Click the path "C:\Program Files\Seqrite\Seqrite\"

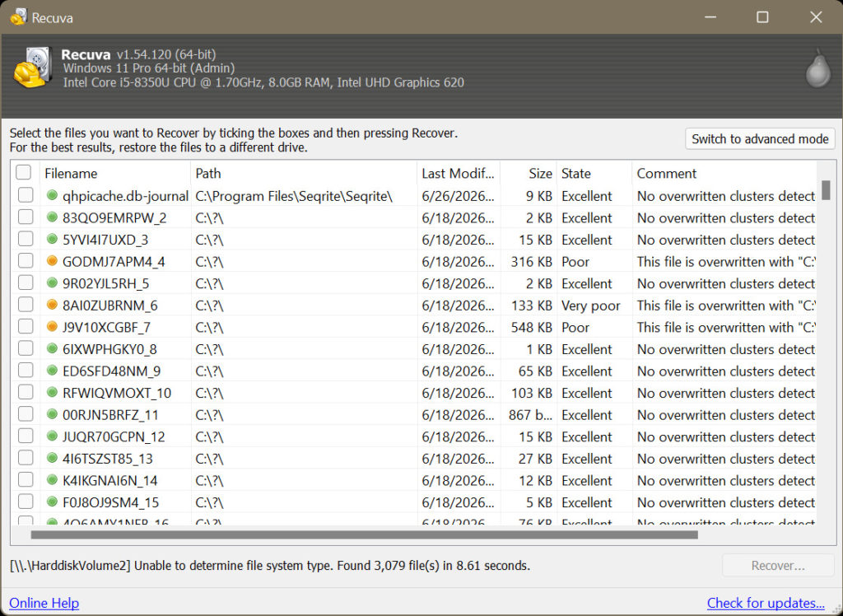(294, 196)
